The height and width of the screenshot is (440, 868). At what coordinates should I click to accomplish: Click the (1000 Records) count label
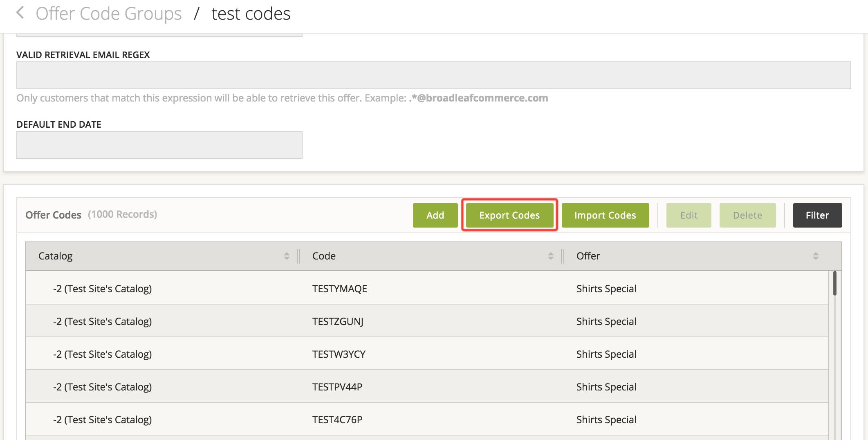coord(122,214)
